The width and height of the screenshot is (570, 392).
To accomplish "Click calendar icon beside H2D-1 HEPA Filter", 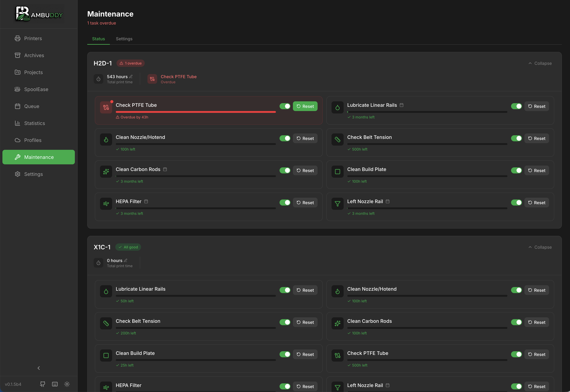I will click(x=146, y=201).
